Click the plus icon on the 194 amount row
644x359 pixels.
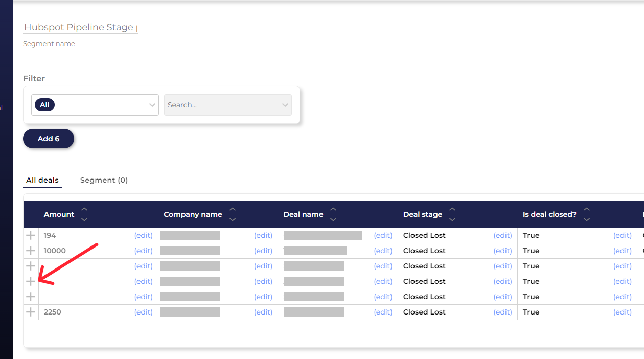(x=31, y=235)
